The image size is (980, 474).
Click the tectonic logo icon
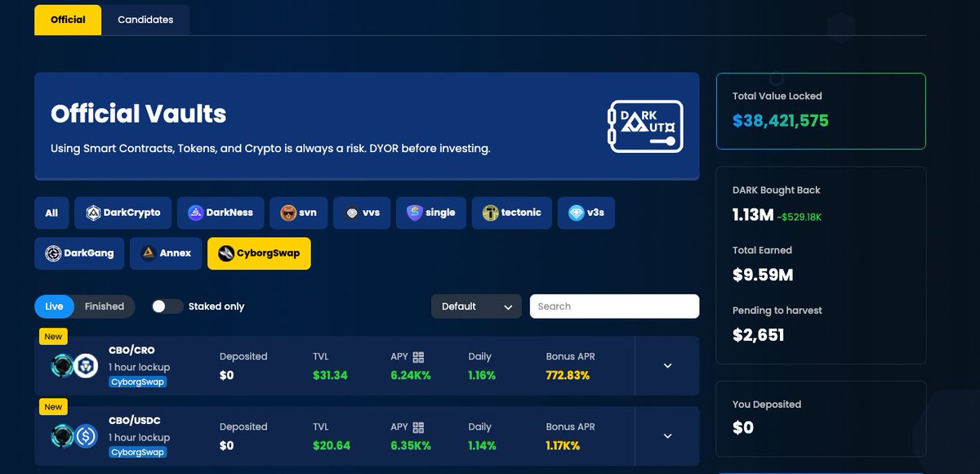[490, 212]
